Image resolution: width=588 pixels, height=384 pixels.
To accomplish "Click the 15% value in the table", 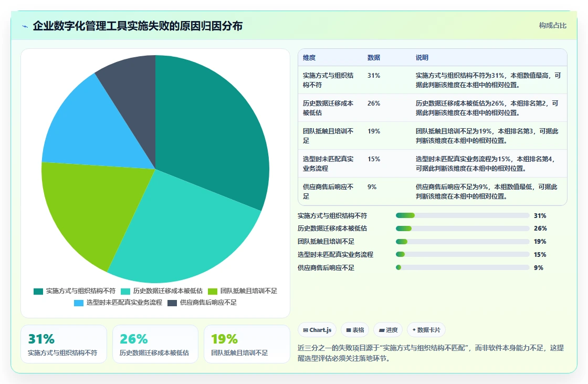I will click(373, 159).
